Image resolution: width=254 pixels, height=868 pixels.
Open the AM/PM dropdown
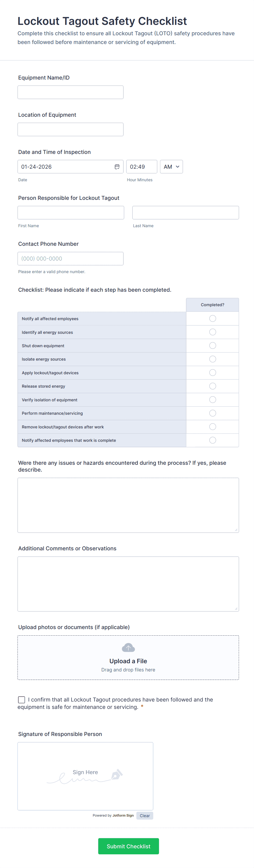[x=171, y=166]
